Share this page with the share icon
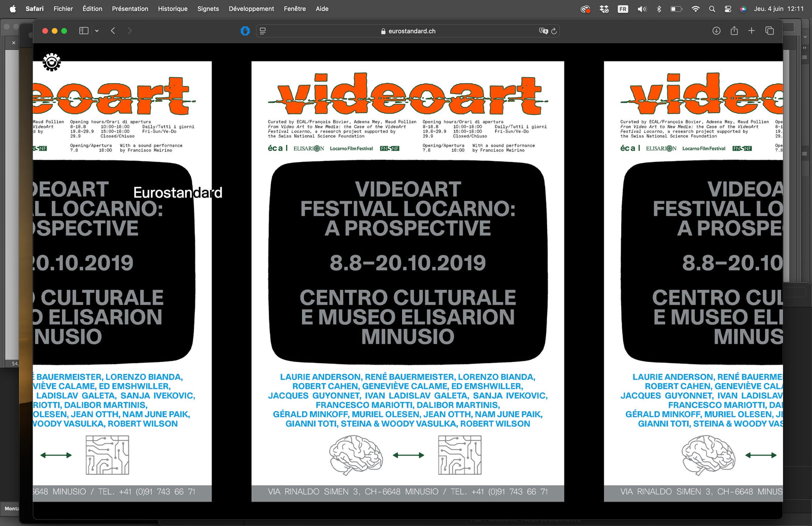 (734, 30)
